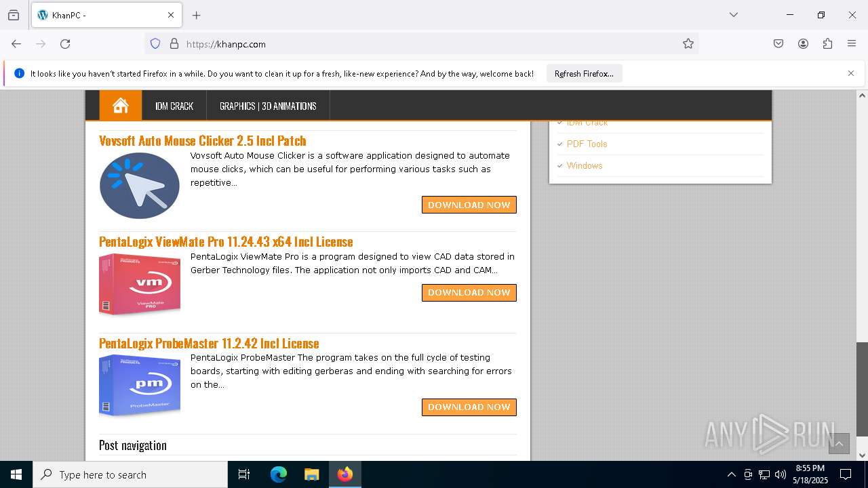868x488 pixels.
Task: Open network status tray icon
Action: pyautogui.click(x=764, y=474)
